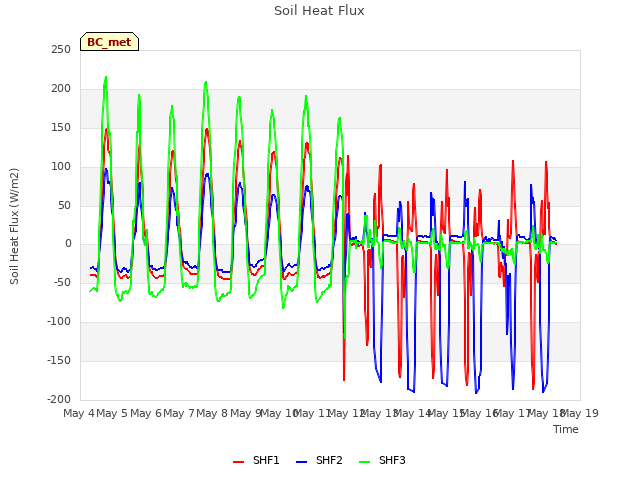Click the May 4 x-axis tick label
Screen dimensions: 640x480
pos(79,413)
